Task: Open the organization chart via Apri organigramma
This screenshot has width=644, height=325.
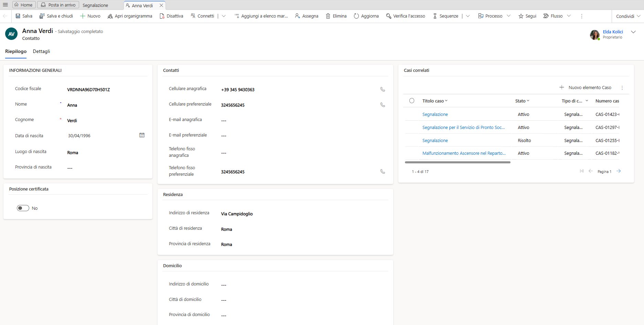Action: tap(130, 16)
